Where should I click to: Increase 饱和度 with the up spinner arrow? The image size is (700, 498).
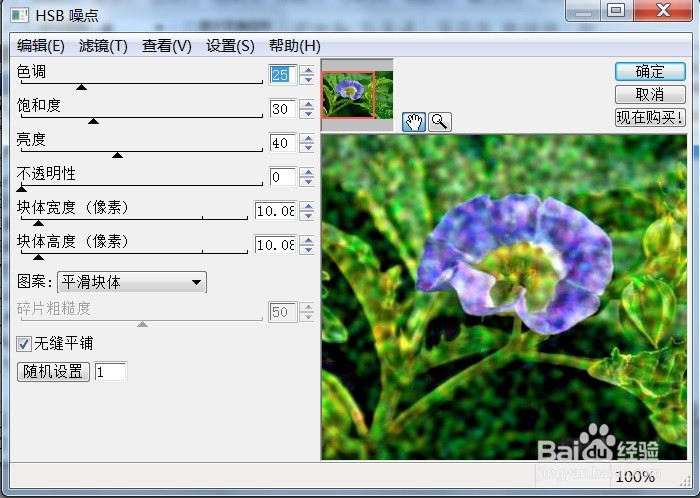[x=307, y=104]
